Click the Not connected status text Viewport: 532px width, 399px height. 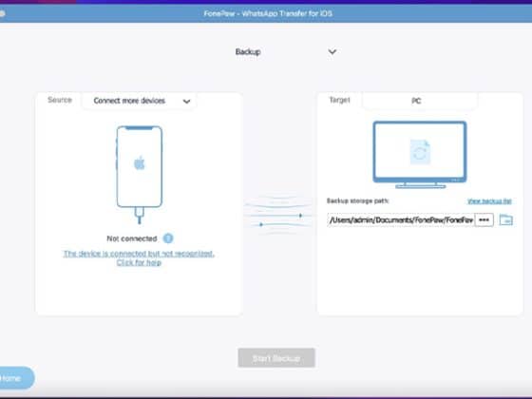(132, 238)
